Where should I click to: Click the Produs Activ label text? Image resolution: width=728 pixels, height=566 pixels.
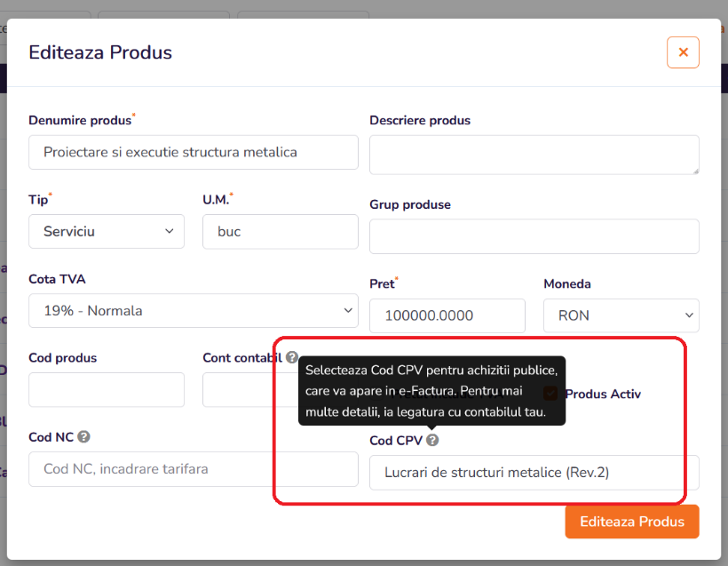point(603,394)
